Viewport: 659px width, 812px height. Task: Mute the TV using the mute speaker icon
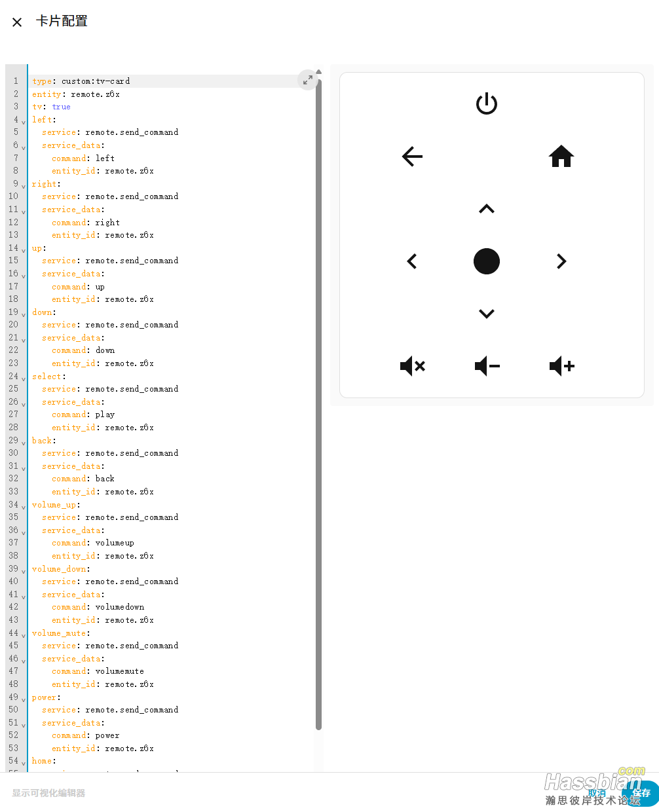pos(412,366)
